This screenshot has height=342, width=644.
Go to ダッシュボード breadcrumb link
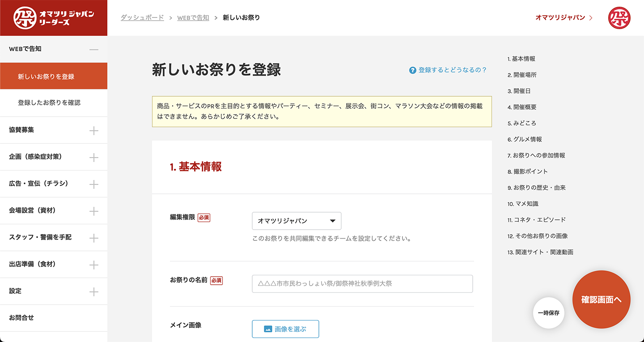[x=142, y=18]
